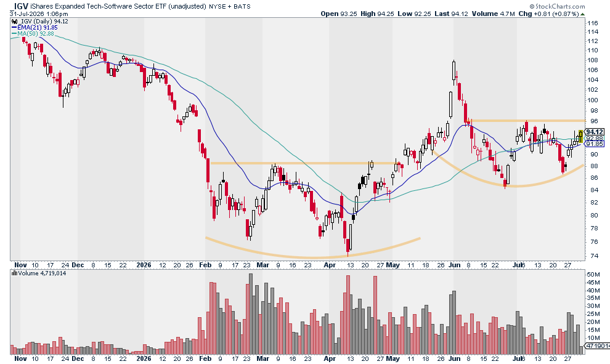
Task: Click the 92.88 MA tag on the right axis
Action: tap(595, 138)
